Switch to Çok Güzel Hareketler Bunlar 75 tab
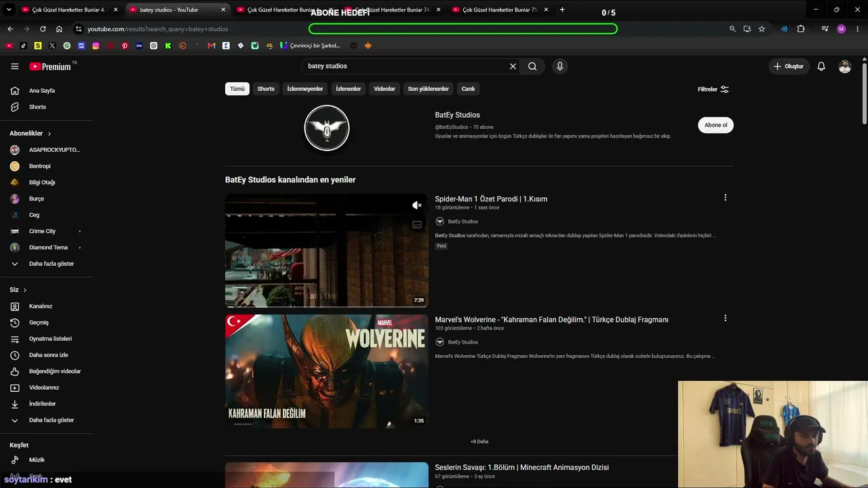Viewport: 868px width, 488px height. [500, 10]
